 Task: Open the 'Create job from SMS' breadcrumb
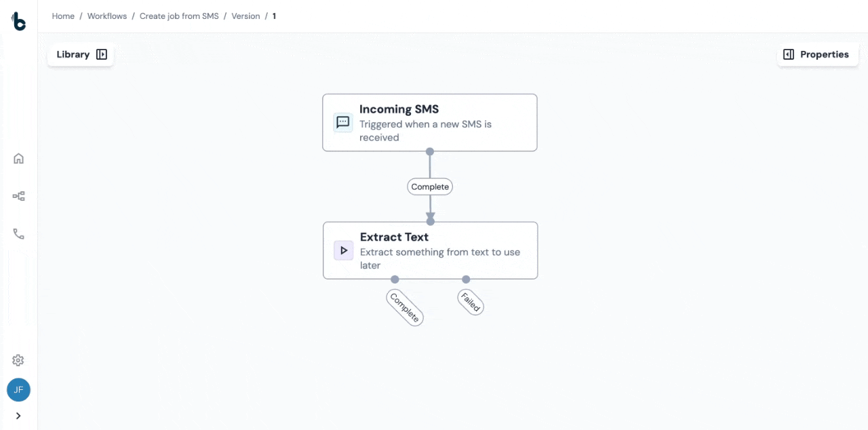(179, 16)
